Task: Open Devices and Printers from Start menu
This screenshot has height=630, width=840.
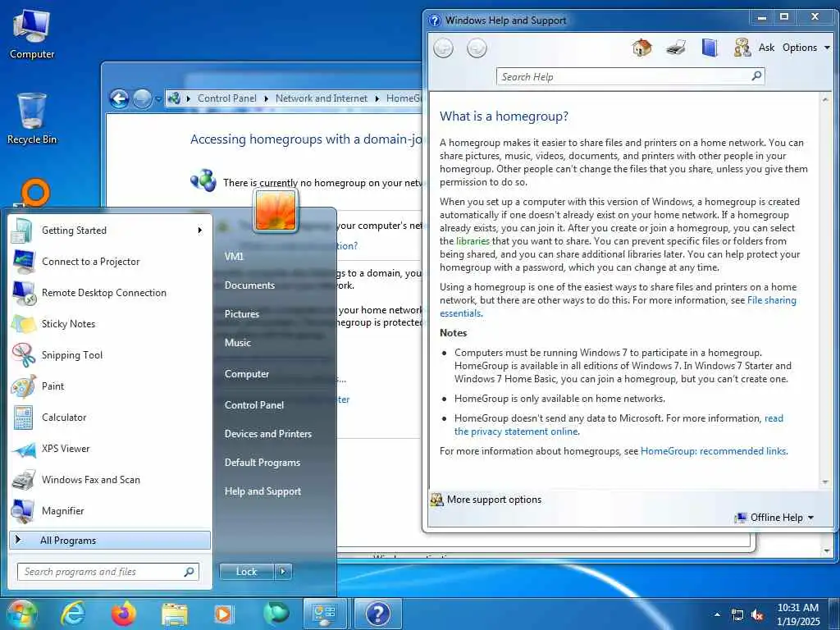Action: 268,434
